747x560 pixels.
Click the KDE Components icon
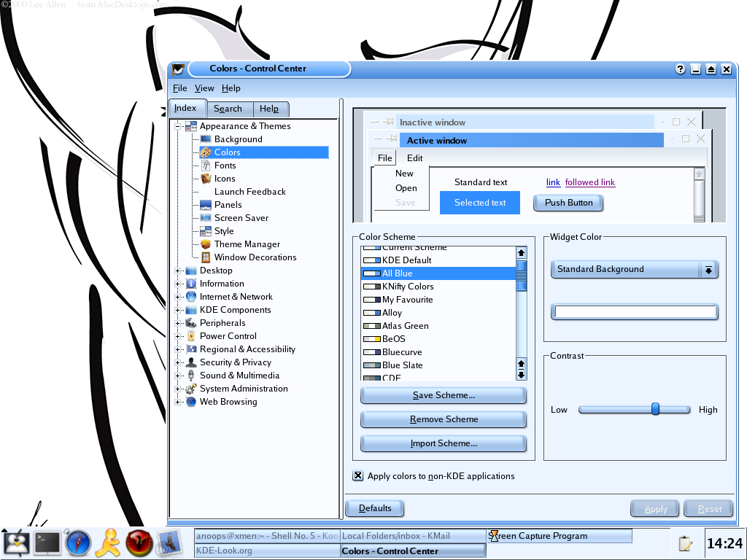point(191,310)
